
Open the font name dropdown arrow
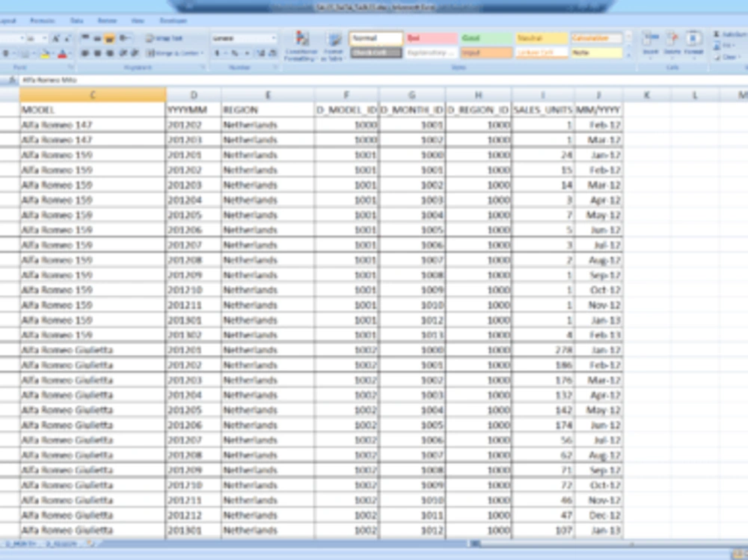coord(22,38)
